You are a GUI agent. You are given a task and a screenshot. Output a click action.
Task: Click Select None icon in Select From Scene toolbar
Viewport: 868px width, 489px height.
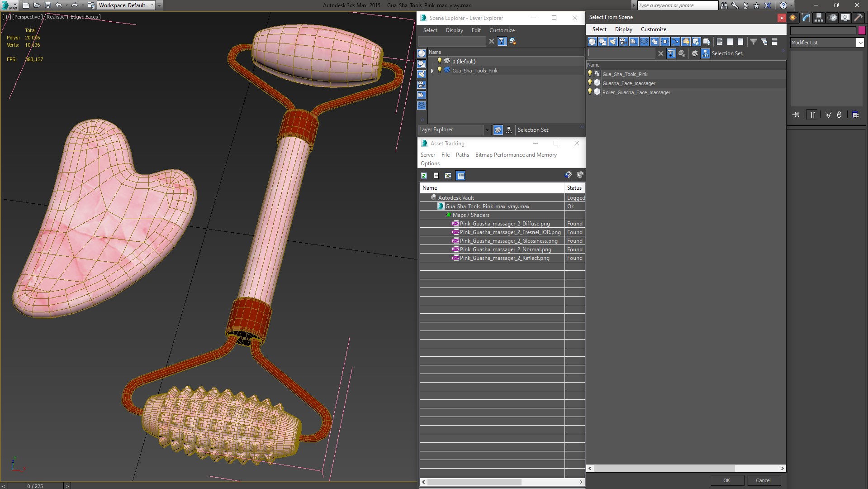(x=730, y=42)
